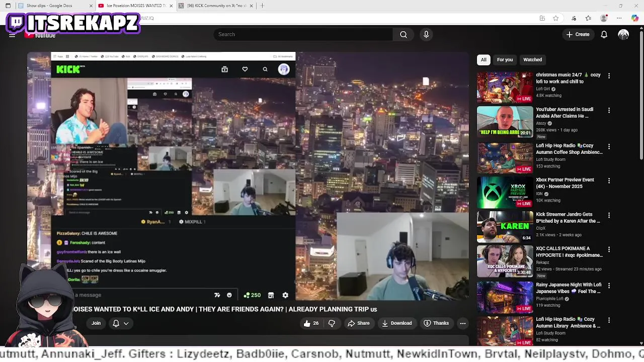Select the For you filter chip
Viewport: 644px width, 362px height.
coord(505,59)
